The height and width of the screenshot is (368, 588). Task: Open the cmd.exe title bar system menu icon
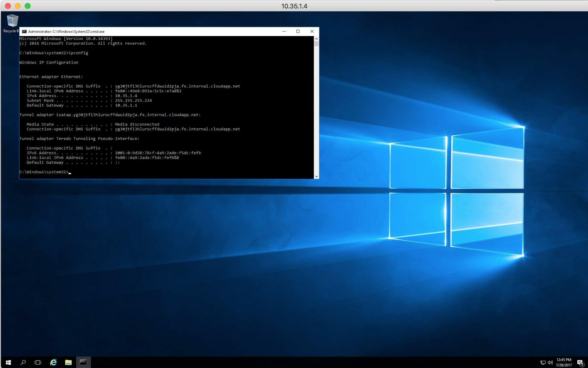click(x=24, y=32)
